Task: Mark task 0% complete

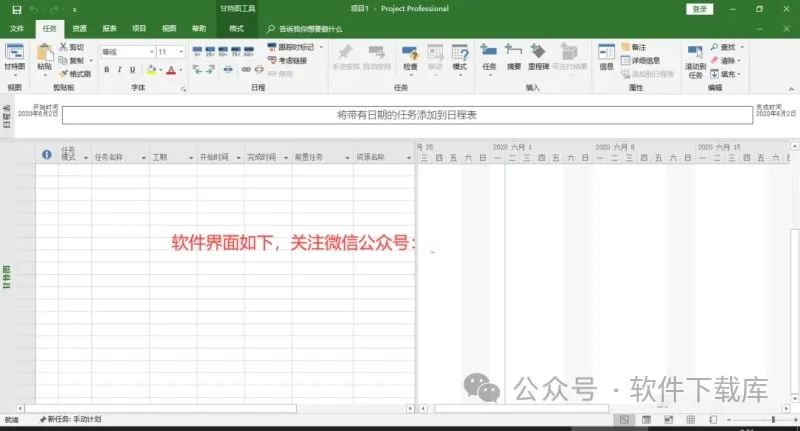Action: [x=197, y=51]
